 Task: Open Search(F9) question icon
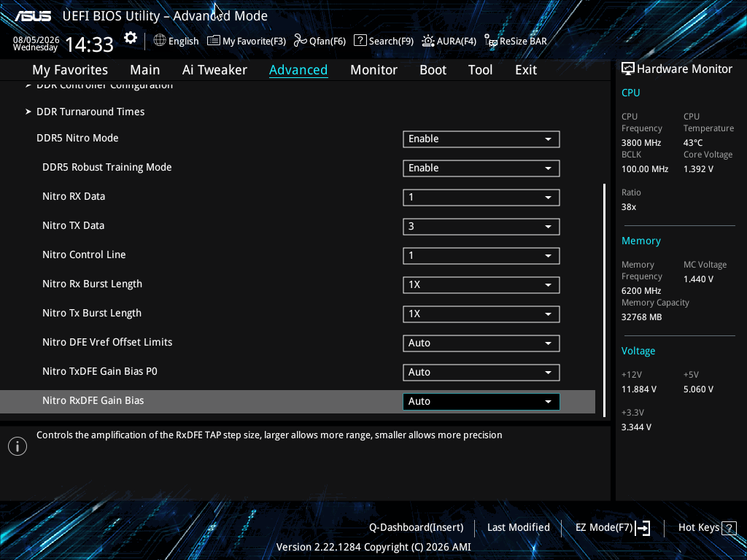tap(360, 41)
